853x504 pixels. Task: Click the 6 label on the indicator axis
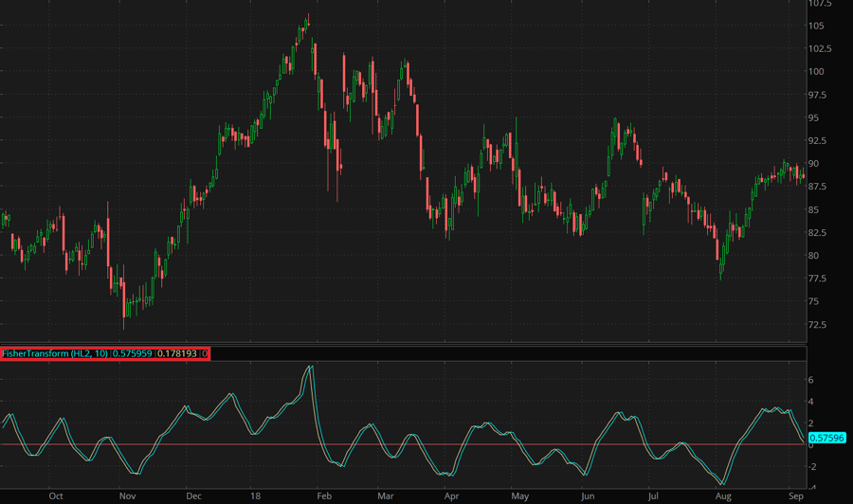point(810,379)
